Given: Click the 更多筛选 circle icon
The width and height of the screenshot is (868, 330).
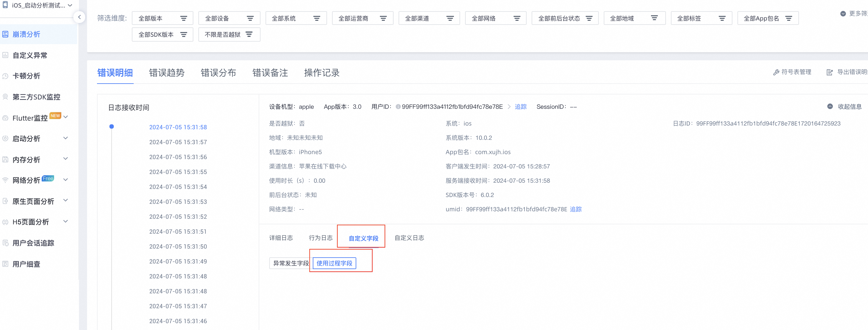Looking at the screenshot, I should click(843, 13).
